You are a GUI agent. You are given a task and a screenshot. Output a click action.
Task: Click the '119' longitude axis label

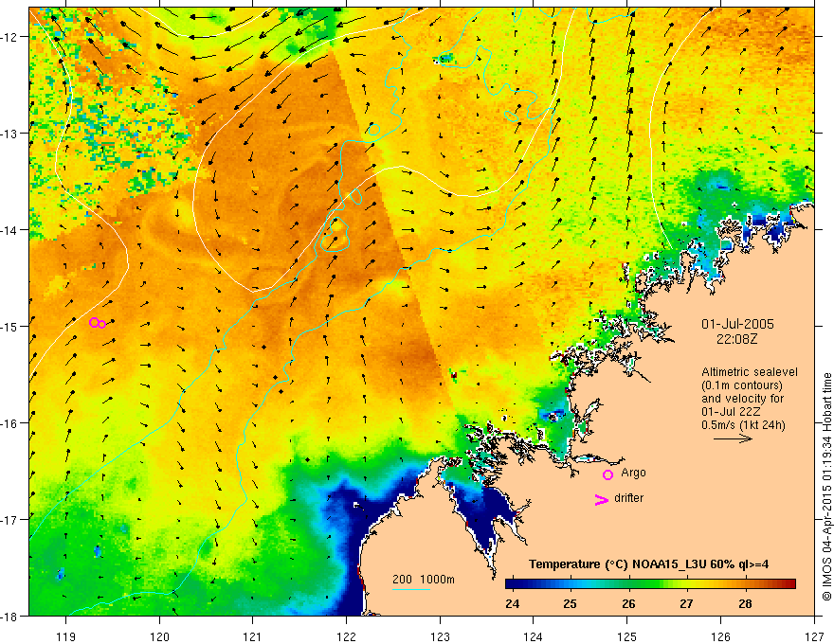pos(66,637)
